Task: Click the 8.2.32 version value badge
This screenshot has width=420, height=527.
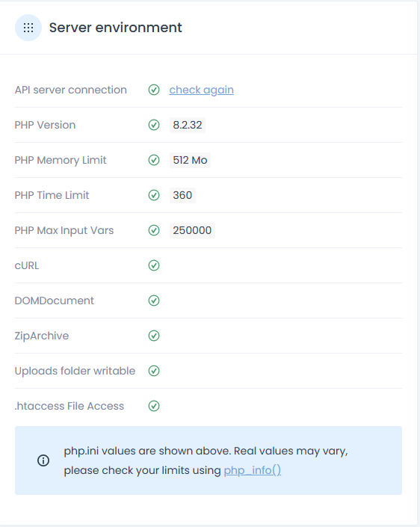Action: click(x=188, y=125)
